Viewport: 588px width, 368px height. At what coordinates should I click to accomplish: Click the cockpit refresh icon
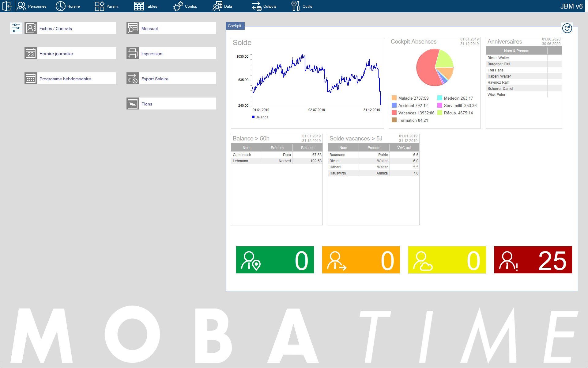(567, 29)
